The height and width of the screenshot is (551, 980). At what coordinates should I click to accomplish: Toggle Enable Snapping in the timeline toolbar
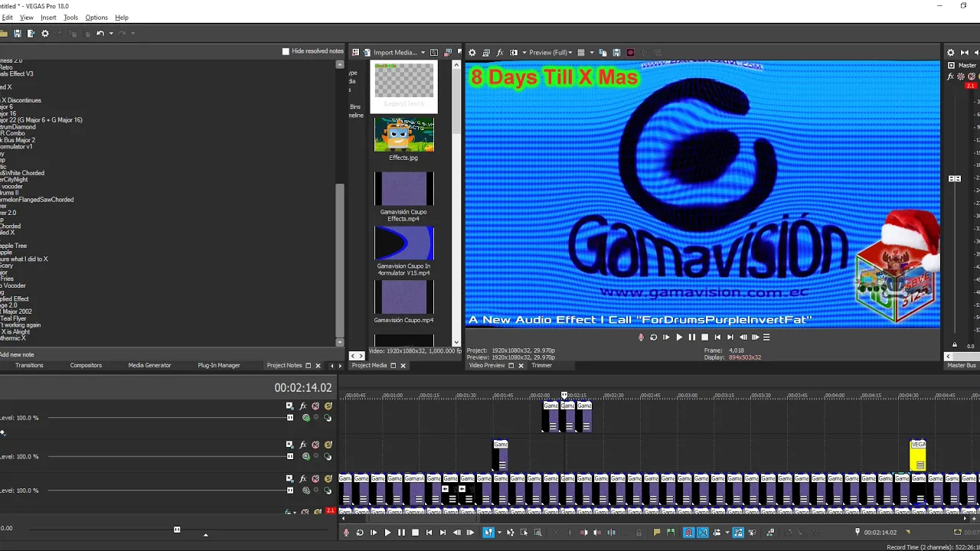(689, 533)
